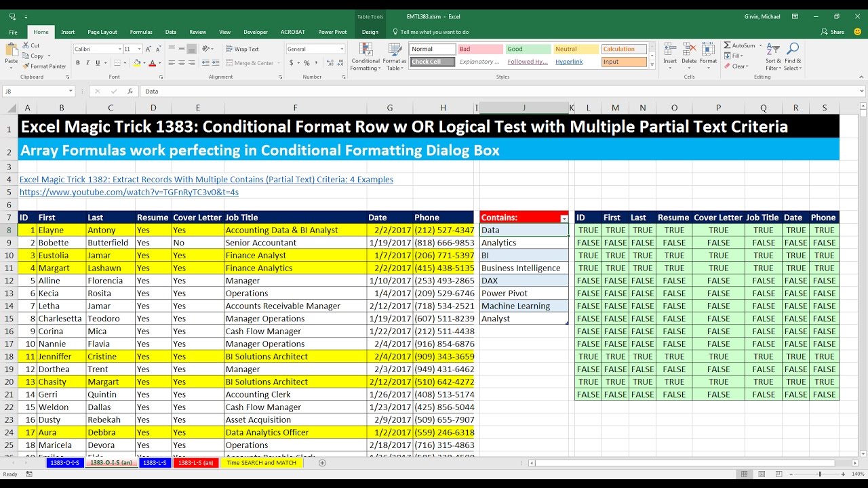Apply the Bad cell style
The width and height of the screenshot is (868, 488).
tap(480, 49)
